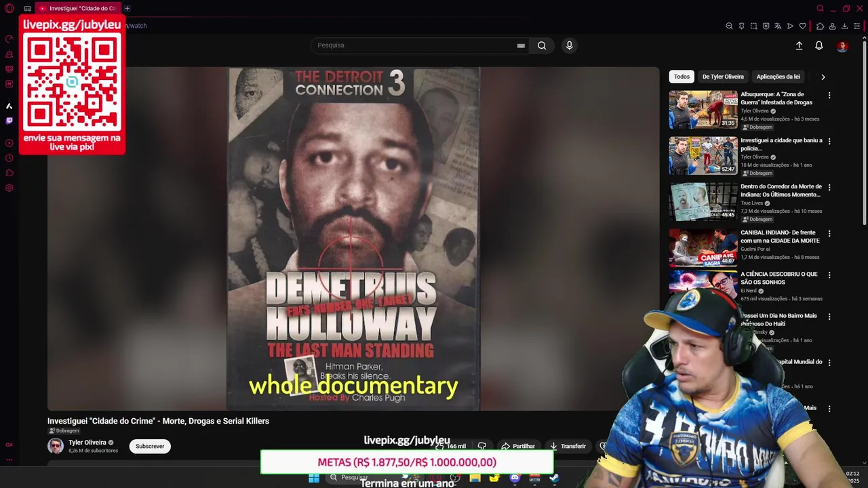The width and height of the screenshot is (868, 488).
Task: Open Investiguei a cidade que baniu thumbnail
Action: pos(703,156)
